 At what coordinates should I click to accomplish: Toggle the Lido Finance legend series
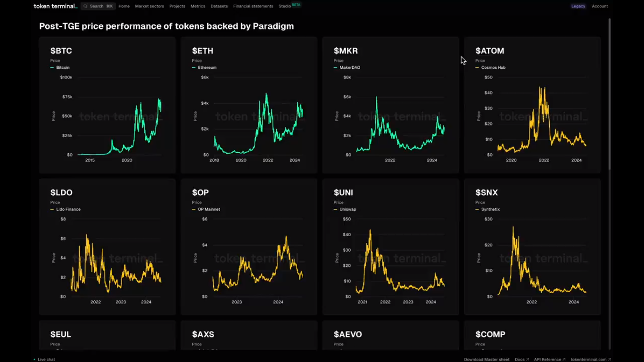tap(66, 210)
